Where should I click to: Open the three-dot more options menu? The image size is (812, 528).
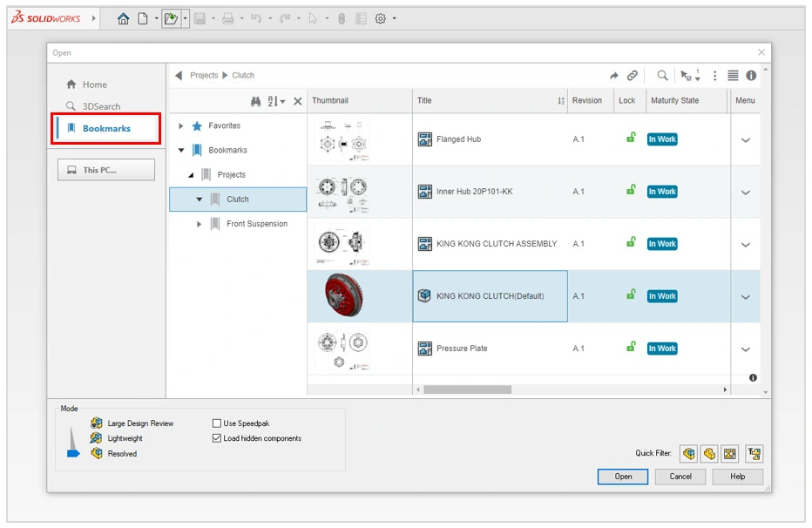[x=715, y=76]
